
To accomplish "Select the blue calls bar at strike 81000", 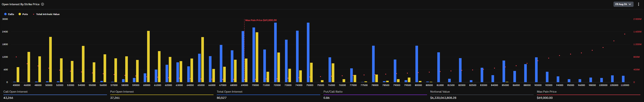I will point(438,67).
